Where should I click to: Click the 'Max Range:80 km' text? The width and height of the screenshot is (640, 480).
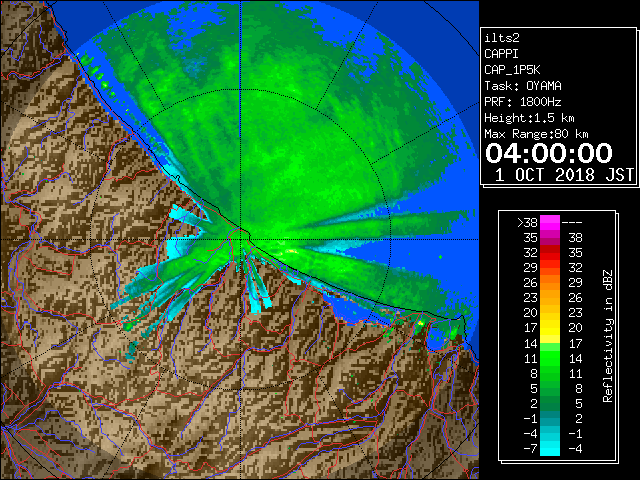tap(536, 134)
